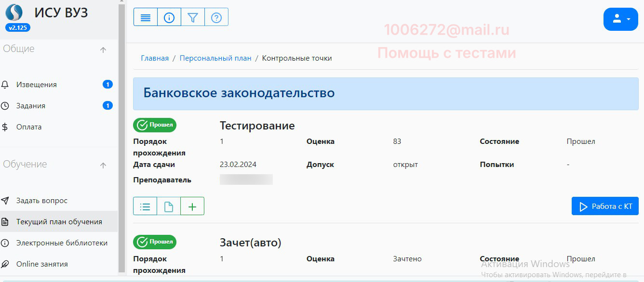Collapse the Общие sidebar section

click(x=103, y=50)
